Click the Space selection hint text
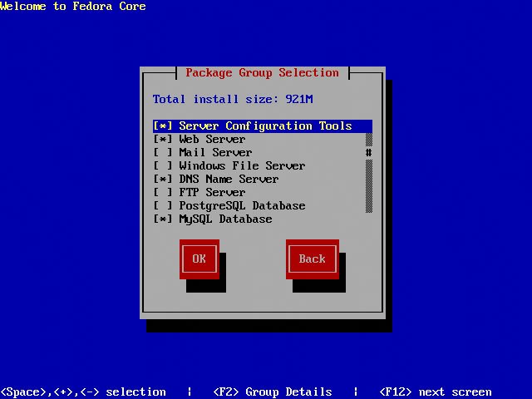This screenshot has height=399, width=532. click(x=83, y=392)
